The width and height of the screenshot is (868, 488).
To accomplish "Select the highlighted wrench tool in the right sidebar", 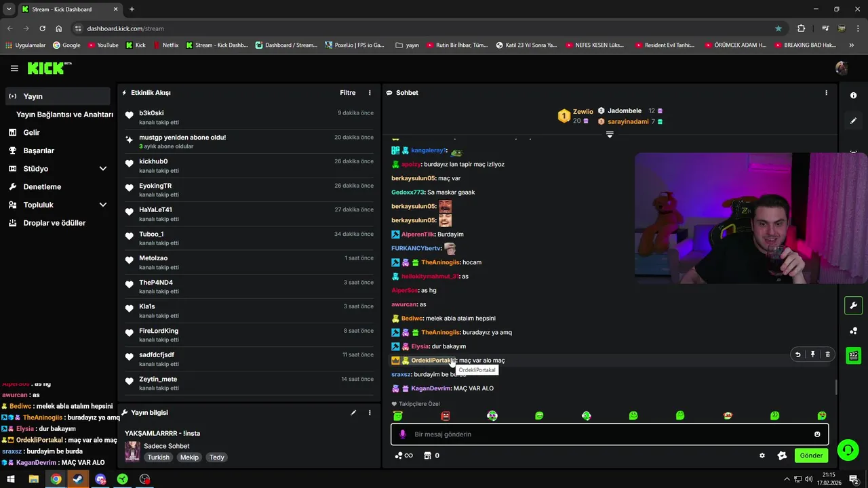I will pyautogui.click(x=854, y=306).
